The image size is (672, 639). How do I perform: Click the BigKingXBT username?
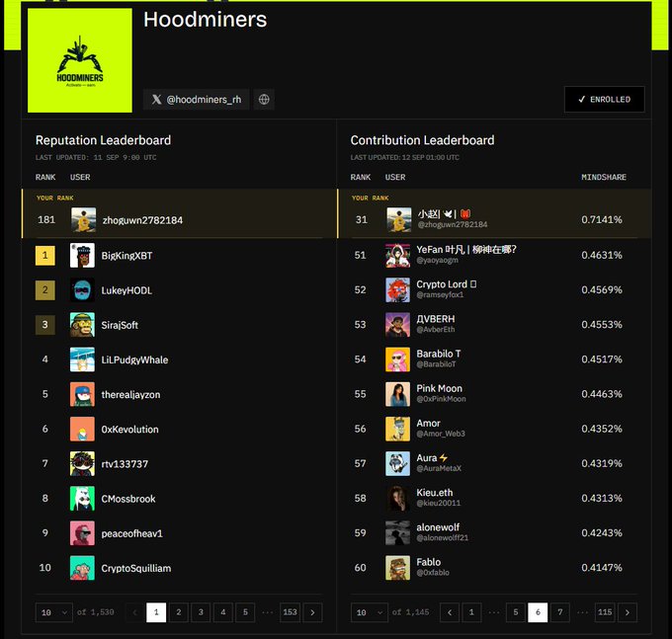point(126,256)
